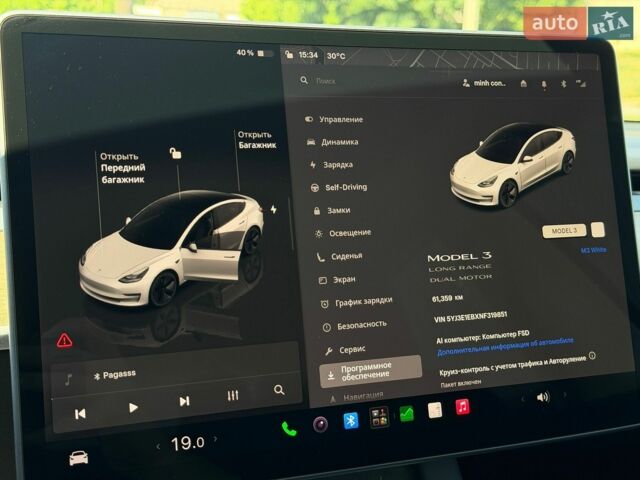Image resolution: width=640 pixels, height=480 pixels.
Task: Tap the media search magnifier icon
Action: click(x=279, y=390)
